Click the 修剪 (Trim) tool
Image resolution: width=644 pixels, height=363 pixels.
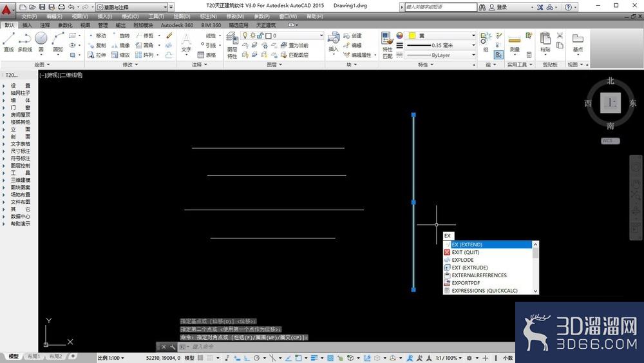(145, 35)
